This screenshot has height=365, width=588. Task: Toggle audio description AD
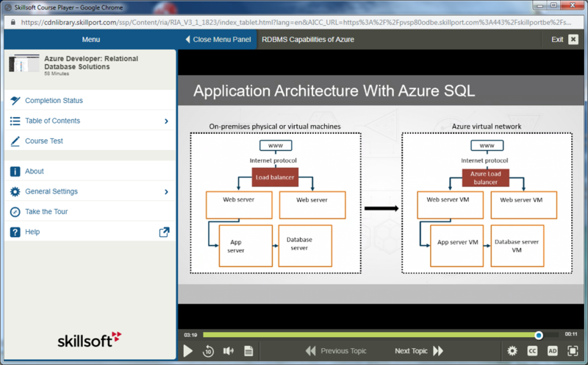point(552,351)
